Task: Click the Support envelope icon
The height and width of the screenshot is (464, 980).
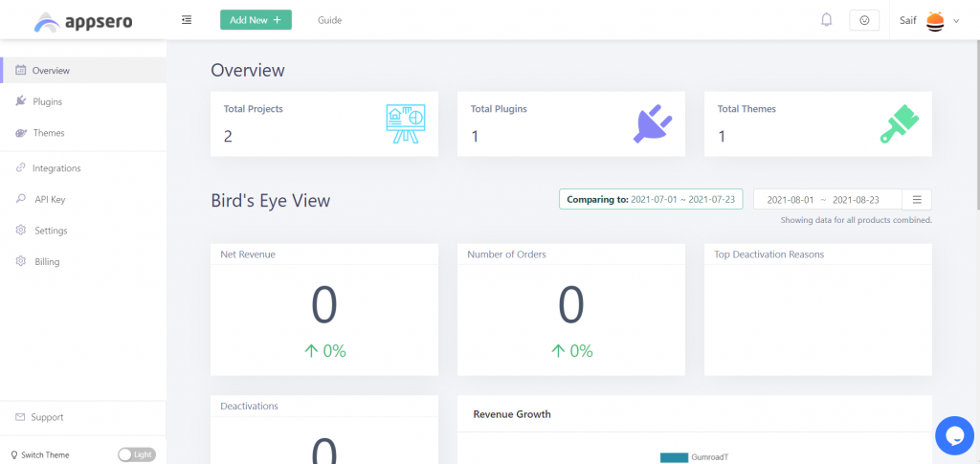Action: (x=20, y=416)
